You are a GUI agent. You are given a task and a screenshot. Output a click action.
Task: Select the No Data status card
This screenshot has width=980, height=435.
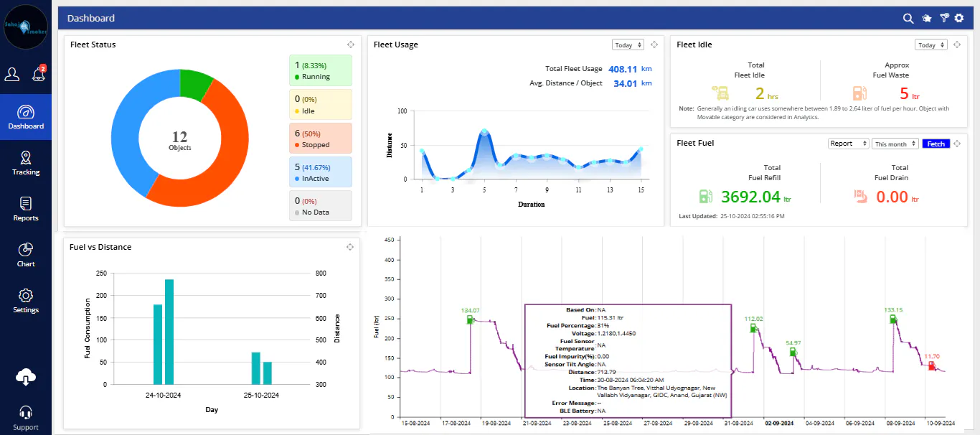[321, 205]
